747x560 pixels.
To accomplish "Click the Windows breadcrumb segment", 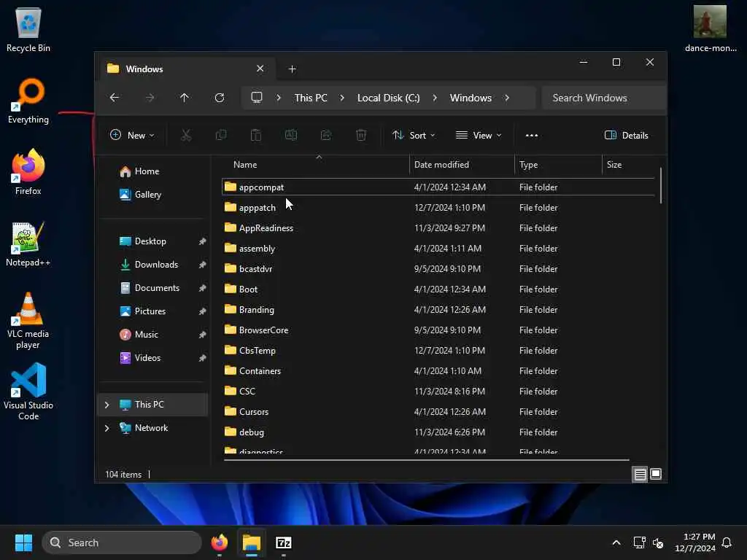I will coord(471,98).
